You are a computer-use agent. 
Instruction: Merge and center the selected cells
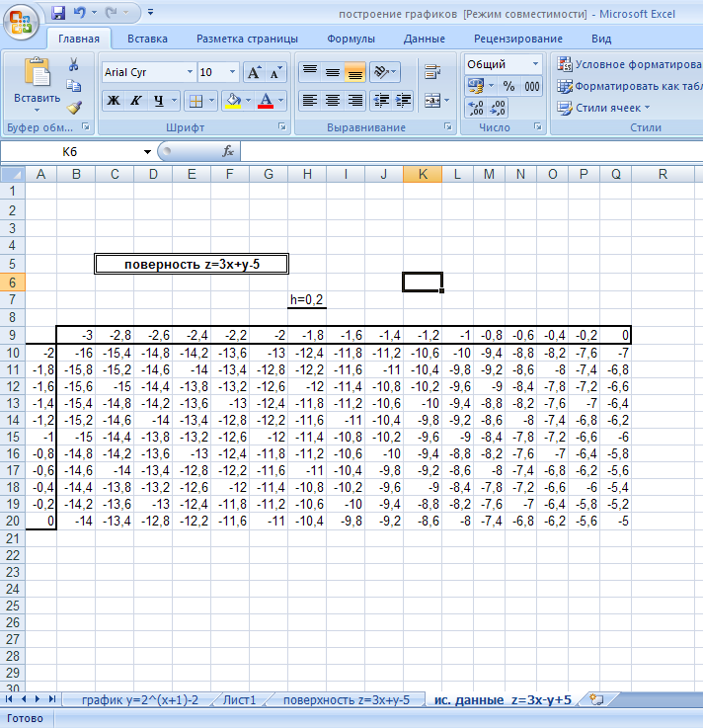[x=432, y=101]
